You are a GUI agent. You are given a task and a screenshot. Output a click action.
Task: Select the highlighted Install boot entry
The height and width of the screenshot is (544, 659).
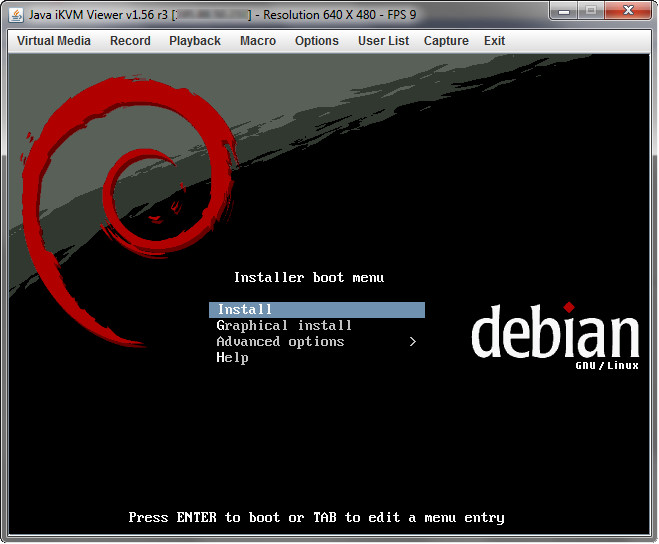point(317,310)
